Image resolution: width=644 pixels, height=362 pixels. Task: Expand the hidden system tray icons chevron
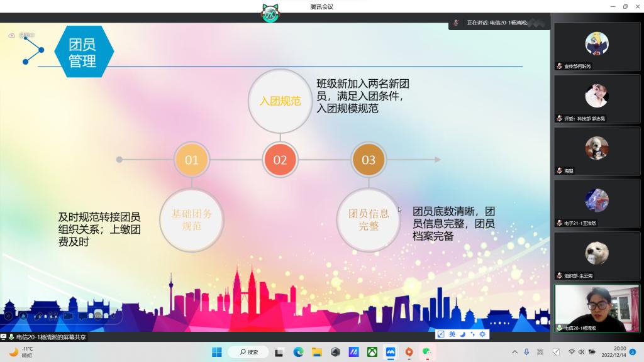tap(514, 352)
